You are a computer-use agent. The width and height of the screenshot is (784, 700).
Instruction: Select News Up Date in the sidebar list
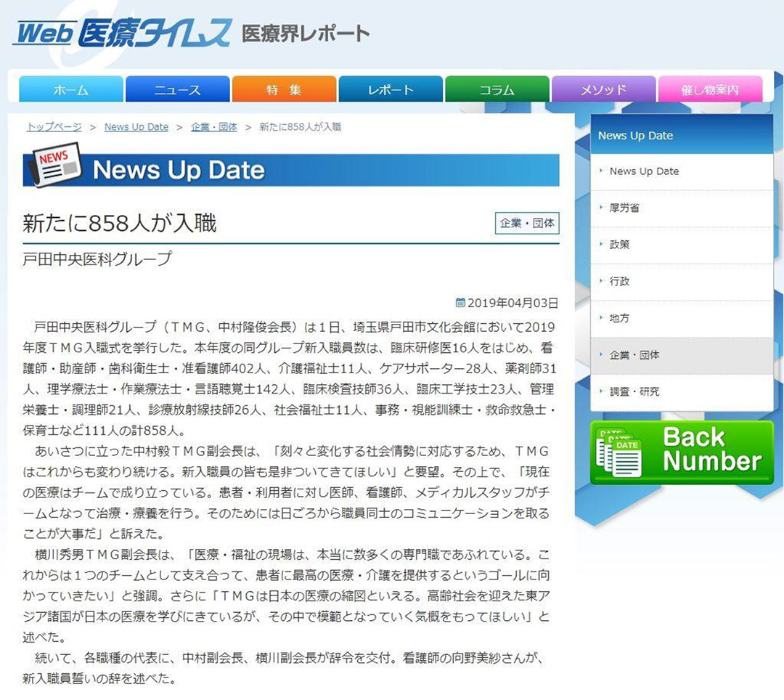point(682,171)
